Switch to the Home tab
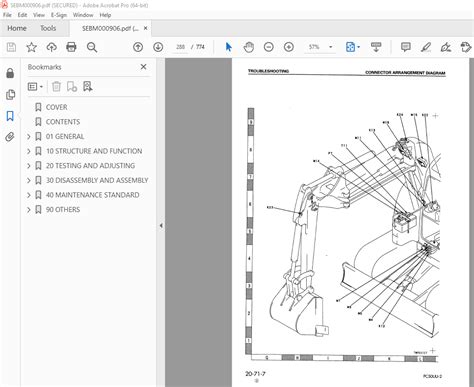 pyautogui.click(x=17, y=28)
